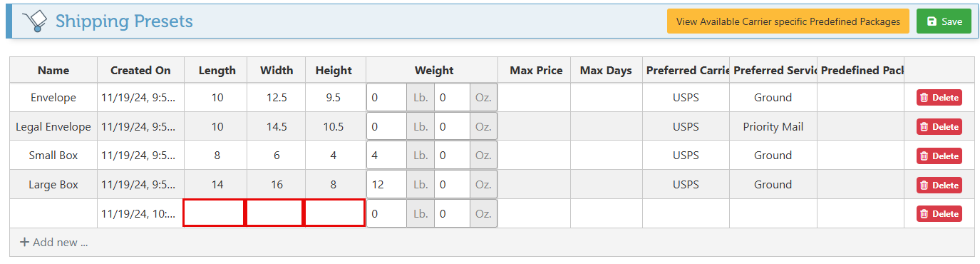980x264 pixels.
Task: View Available Carrier specific Predefined Packages
Action: click(x=788, y=21)
